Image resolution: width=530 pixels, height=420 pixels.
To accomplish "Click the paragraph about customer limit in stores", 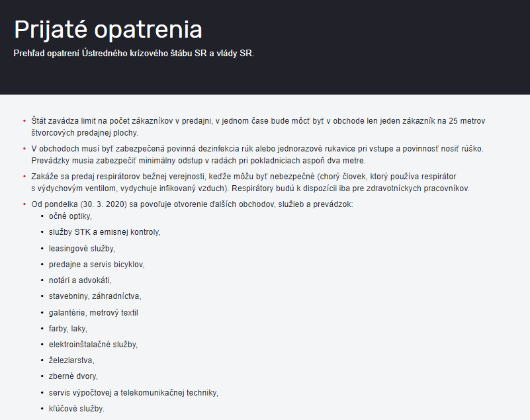I will [258, 127].
